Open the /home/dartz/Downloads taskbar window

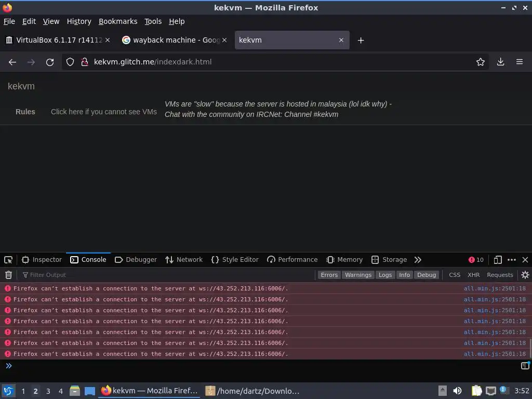tap(252, 391)
